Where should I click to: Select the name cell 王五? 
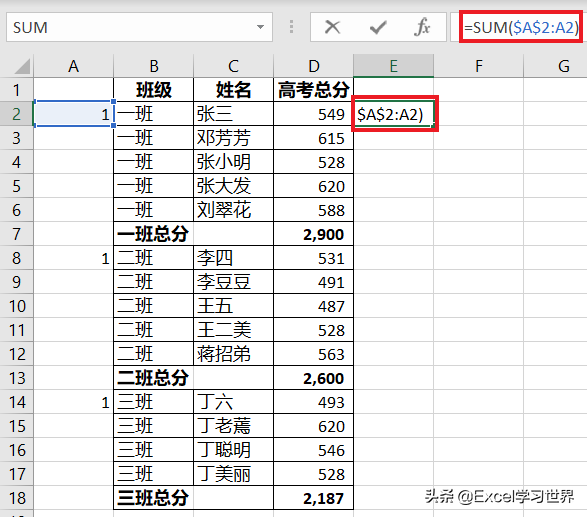click(233, 306)
